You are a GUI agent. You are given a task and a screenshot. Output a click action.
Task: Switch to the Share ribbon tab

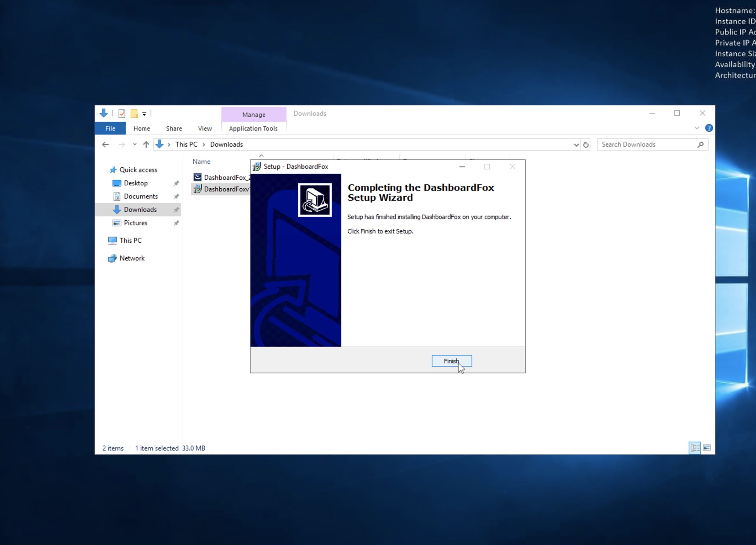[174, 128]
